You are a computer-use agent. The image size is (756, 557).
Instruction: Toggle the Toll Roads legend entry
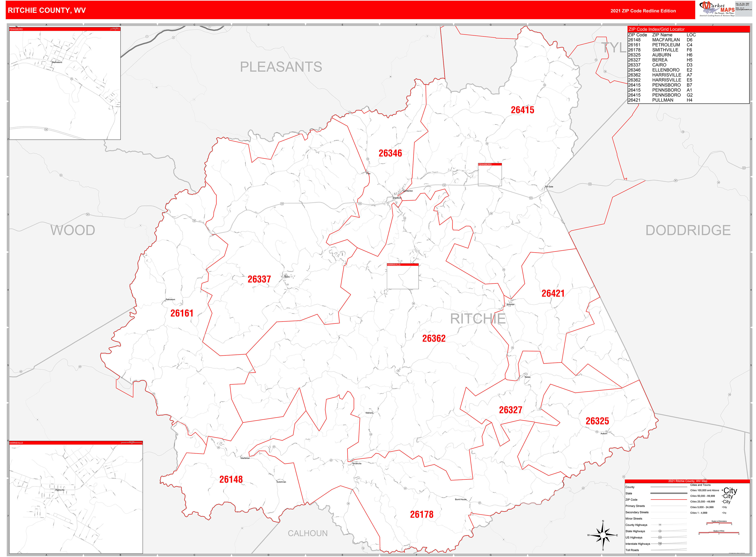[632, 550]
